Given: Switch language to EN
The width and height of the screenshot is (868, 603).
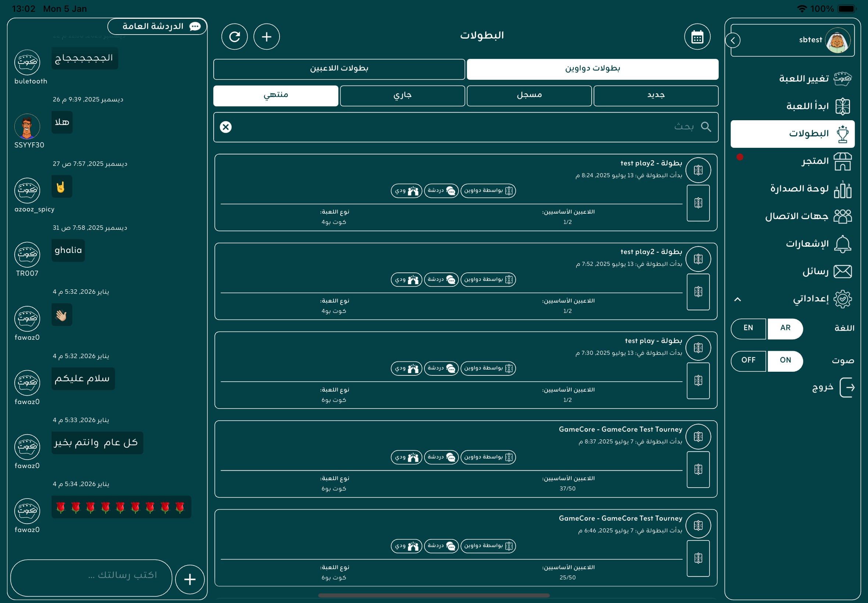Looking at the screenshot, I should (748, 328).
